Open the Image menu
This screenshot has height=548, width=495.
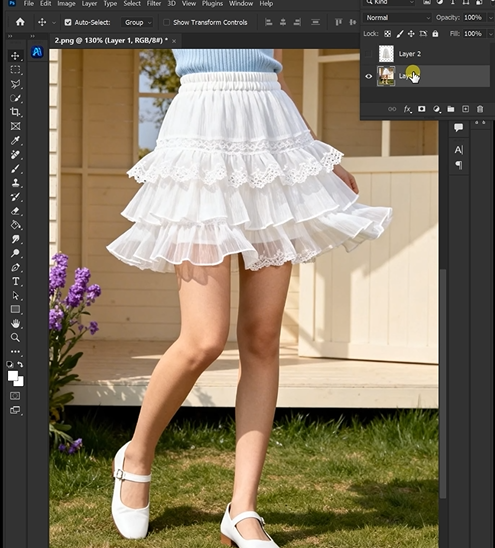(66, 3)
